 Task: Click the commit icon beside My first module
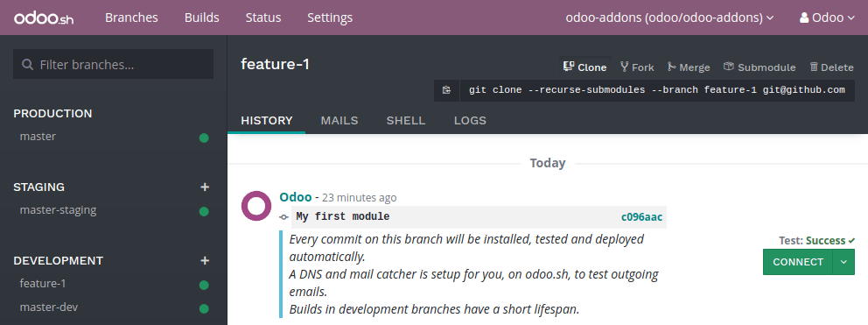[x=284, y=217]
